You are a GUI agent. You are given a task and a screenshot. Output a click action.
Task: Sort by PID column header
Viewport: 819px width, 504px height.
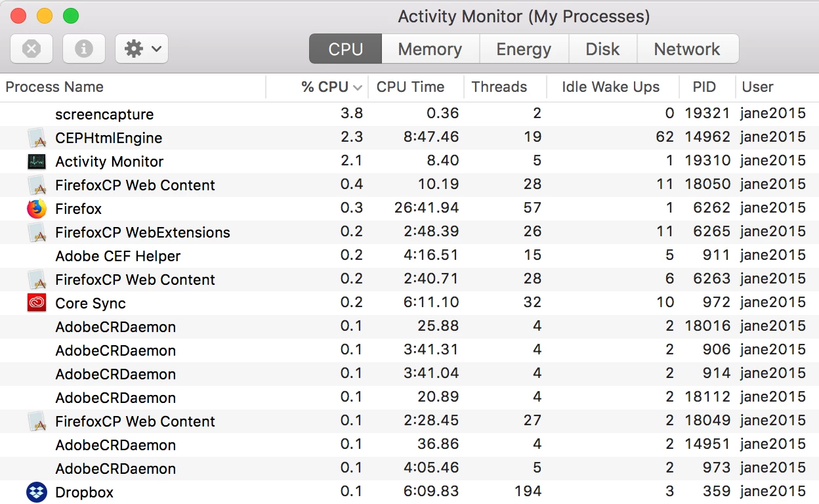click(704, 87)
